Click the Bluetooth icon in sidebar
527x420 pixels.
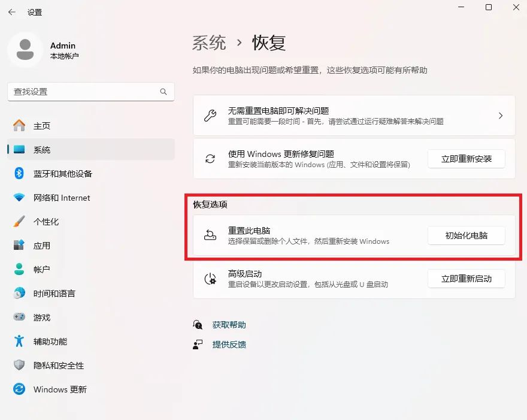(19, 174)
